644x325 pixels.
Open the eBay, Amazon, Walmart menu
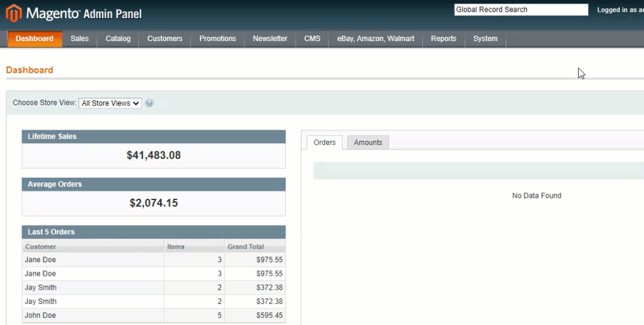375,39
